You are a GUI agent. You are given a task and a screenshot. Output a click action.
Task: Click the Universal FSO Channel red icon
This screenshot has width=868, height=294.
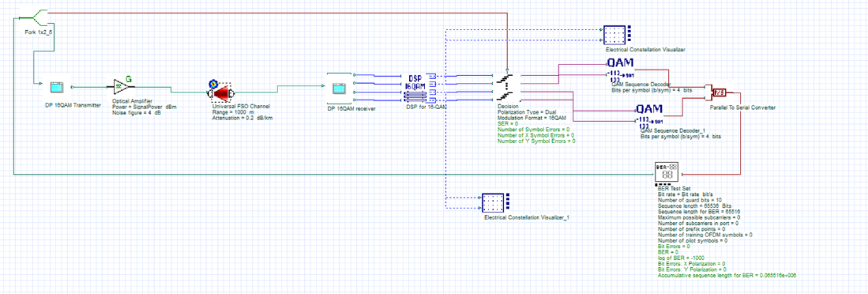tap(222, 91)
